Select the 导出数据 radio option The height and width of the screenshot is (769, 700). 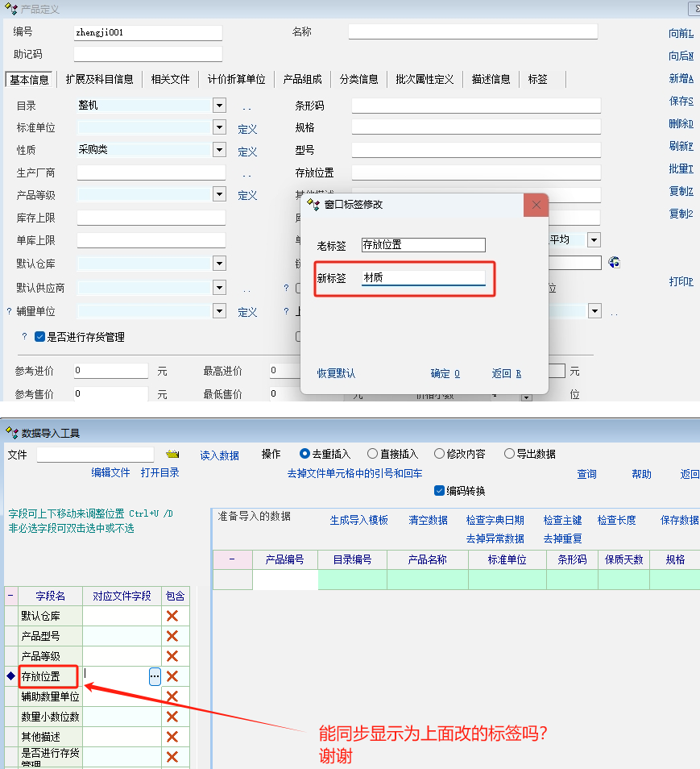click(509, 454)
